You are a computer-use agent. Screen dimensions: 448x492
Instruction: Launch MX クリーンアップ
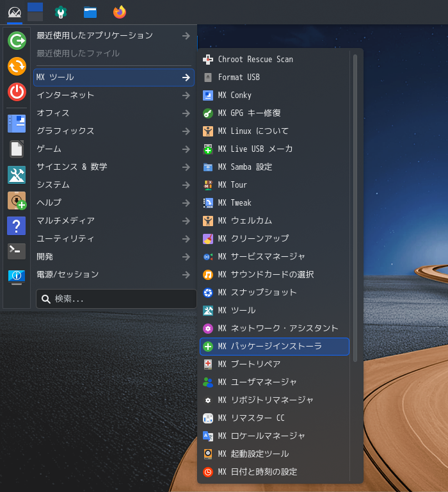(275, 238)
